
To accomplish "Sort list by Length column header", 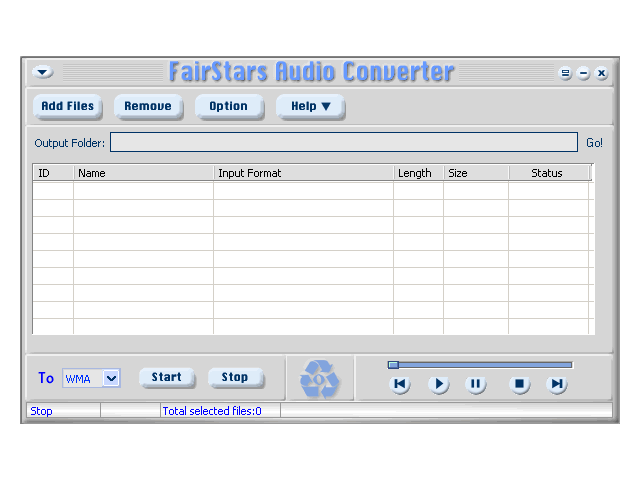I will pyautogui.click(x=419, y=173).
